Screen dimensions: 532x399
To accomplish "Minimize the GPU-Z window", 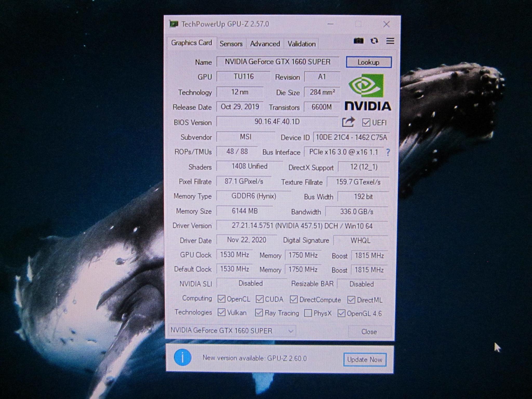I will [x=330, y=24].
